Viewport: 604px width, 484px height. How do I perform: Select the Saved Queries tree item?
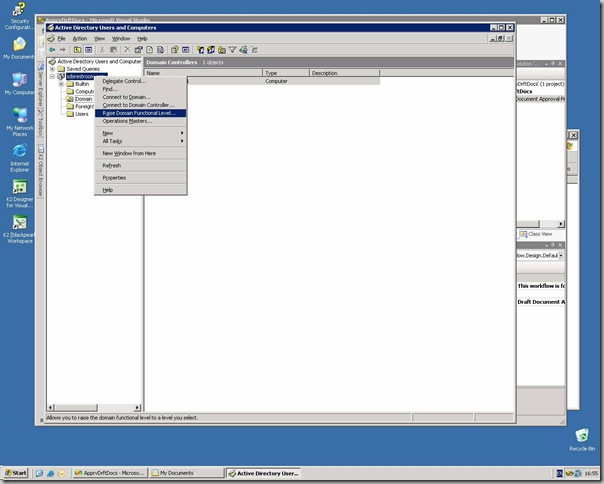79,69
